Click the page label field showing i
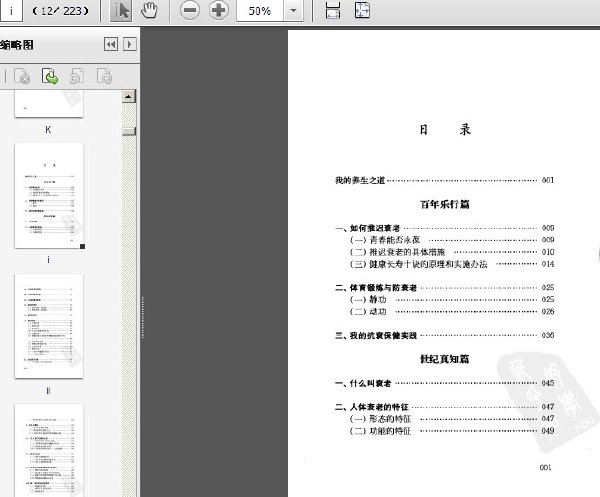The image size is (600, 497). point(11,10)
